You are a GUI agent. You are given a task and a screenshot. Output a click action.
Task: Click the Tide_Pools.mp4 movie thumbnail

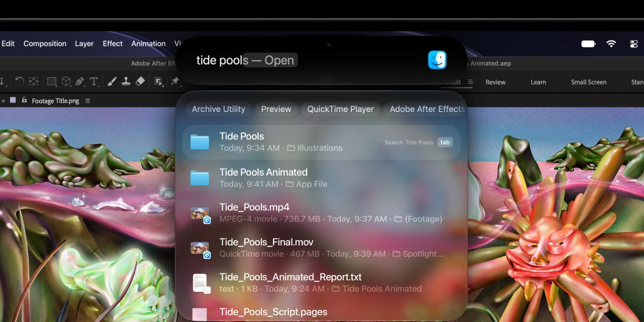[200, 215]
